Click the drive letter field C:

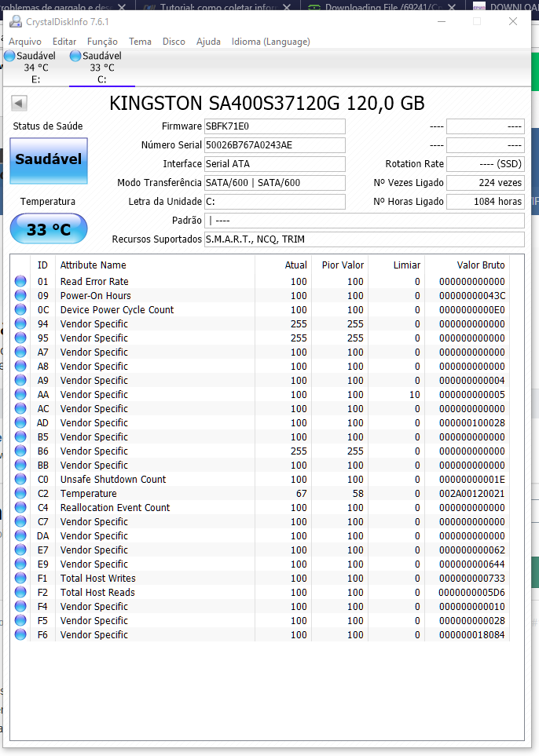click(x=275, y=202)
